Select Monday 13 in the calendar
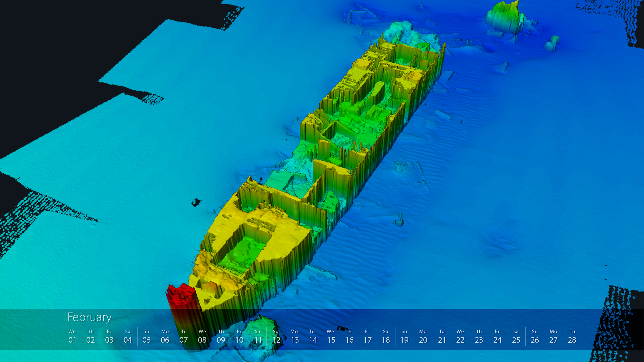Image resolution: width=644 pixels, height=362 pixels. click(294, 336)
